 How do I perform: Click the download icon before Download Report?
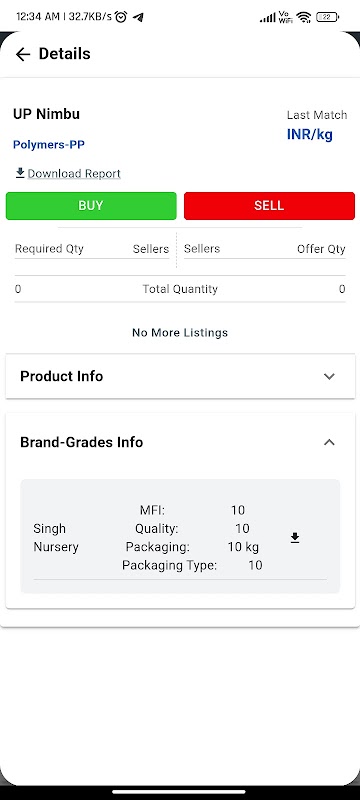point(20,173)
